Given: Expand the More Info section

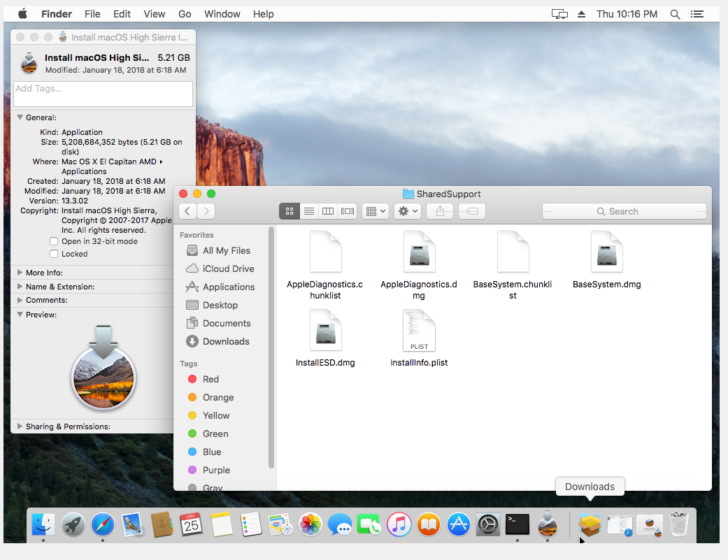Looking at the screenshot, I should tap(20, 273).
